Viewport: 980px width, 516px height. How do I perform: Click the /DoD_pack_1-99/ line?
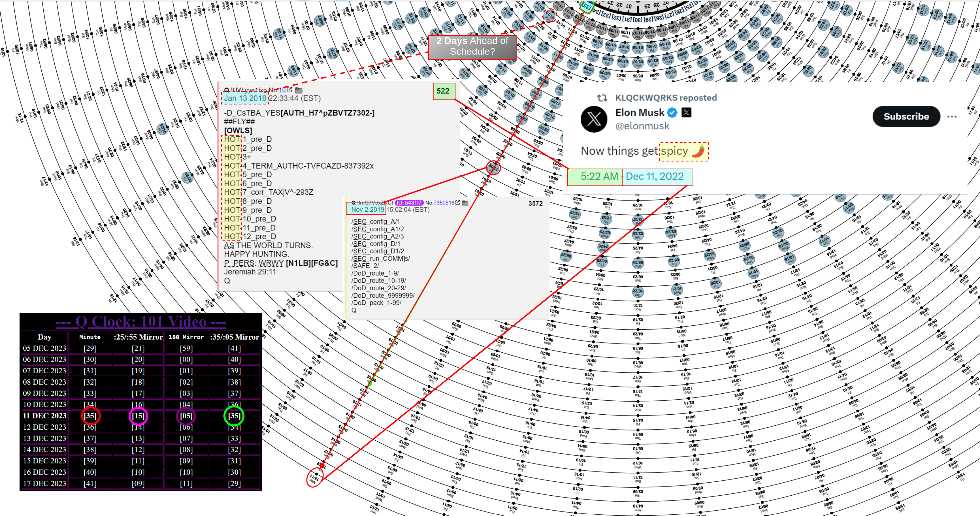tap(376, 303)
